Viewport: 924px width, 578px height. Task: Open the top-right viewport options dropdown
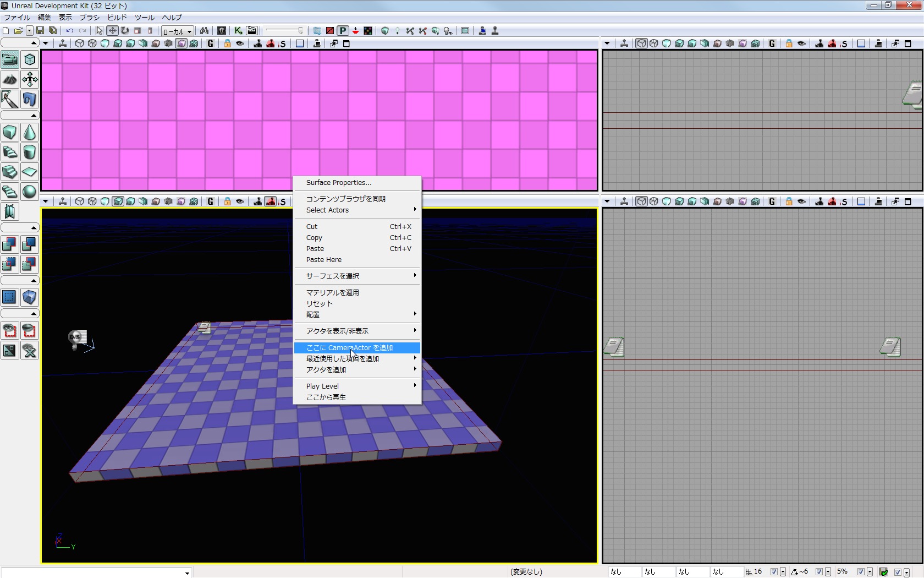tap(607, 43)
